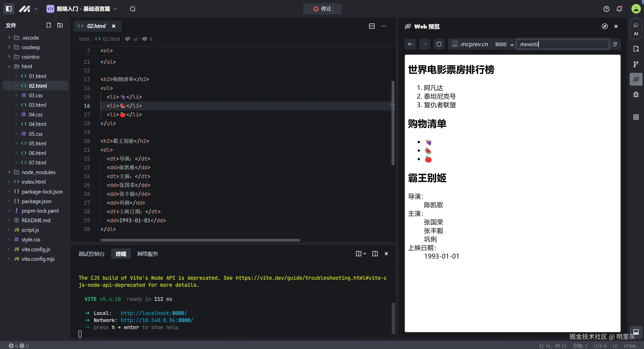The image size is (644, 349).
Task: Toggle Web preview eye icon in right sidebar
Action: point(636,79)
